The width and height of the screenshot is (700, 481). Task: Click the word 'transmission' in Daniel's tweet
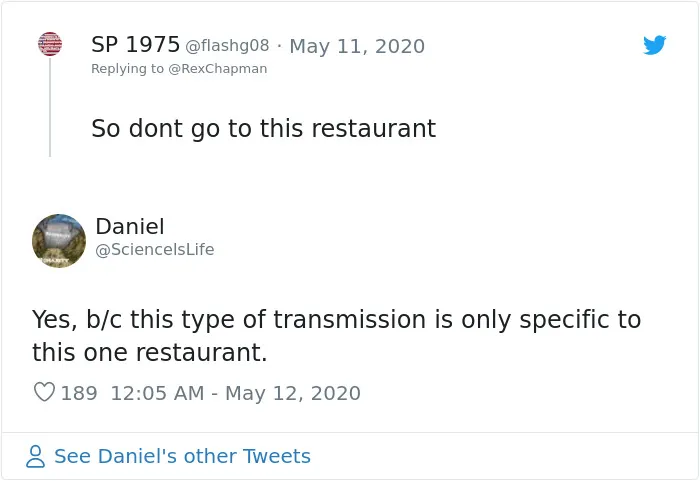pyautogui.click(x=350, y=319)
